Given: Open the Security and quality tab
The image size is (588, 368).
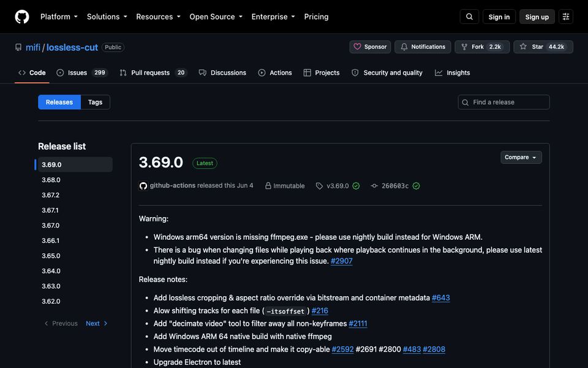Looking at the screenshot, I should [387, 73].
